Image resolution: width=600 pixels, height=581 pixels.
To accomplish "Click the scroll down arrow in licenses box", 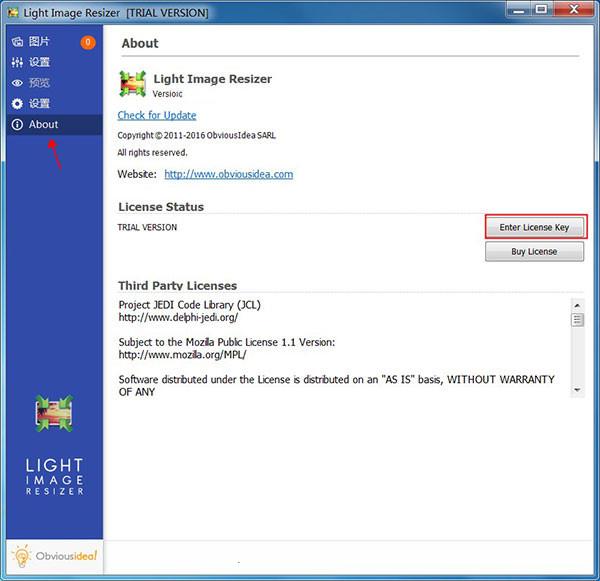I will pyautogui.click(x=577, y=390).
